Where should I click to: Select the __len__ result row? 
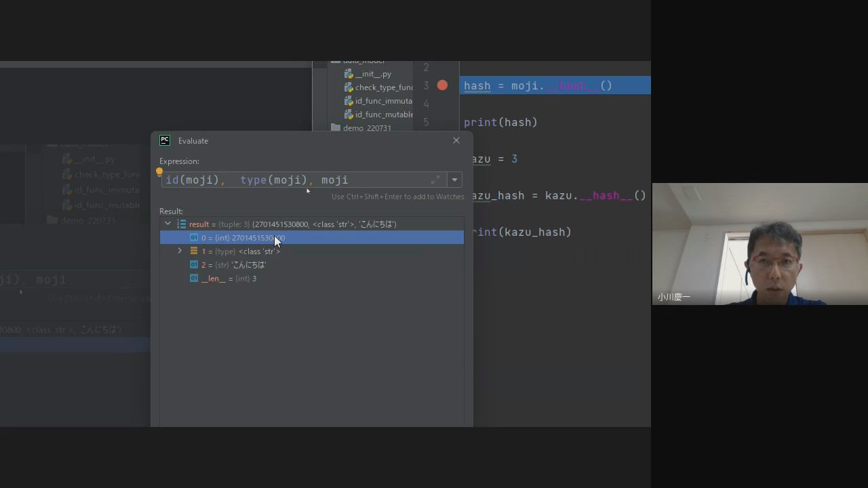[229, 279]
